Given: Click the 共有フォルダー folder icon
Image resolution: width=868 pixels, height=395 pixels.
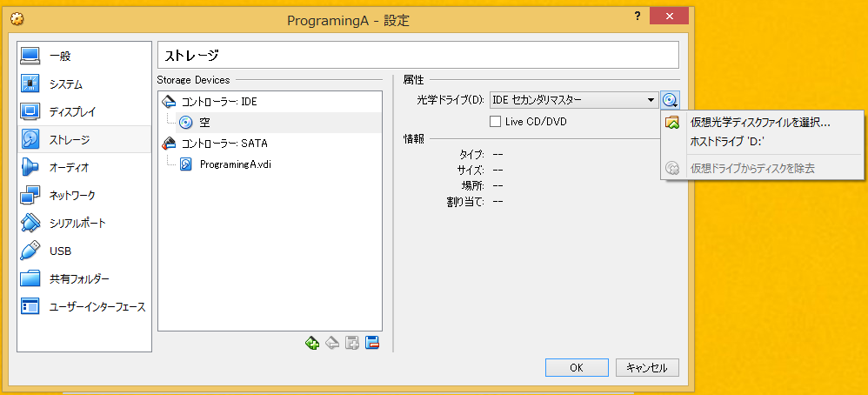Looking at the screenshot, I should [30, 278].
